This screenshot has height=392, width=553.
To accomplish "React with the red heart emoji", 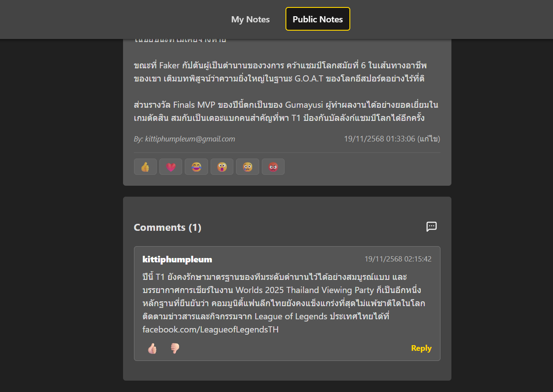I will coord(171,167).
